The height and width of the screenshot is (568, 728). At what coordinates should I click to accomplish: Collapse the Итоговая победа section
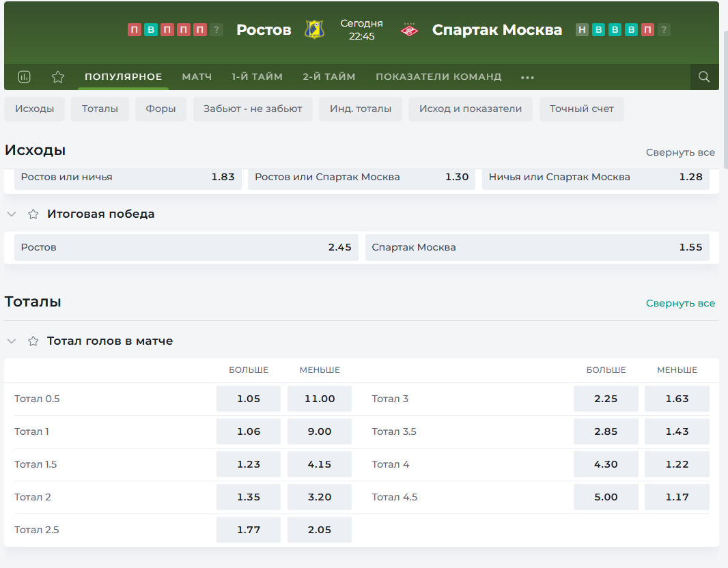tap(12, 214)
